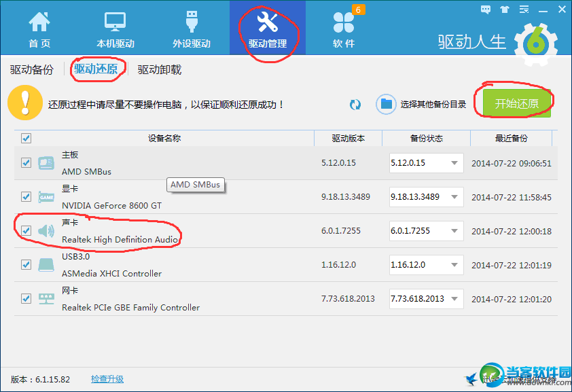Toggle the Realtek High Definition Audio checkbox
The image size is (572, 392).
point(26,230)
